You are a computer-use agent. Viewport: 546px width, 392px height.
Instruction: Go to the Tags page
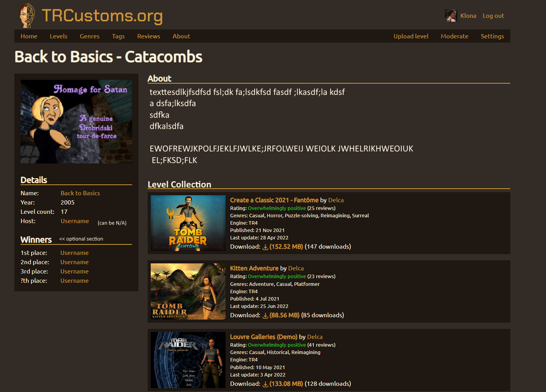point(118,36)
